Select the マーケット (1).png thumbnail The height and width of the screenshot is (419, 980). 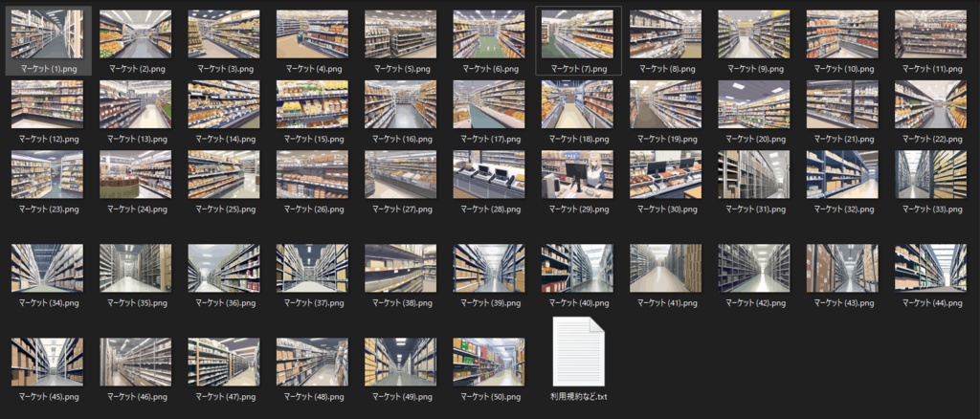tap(48, 34)
